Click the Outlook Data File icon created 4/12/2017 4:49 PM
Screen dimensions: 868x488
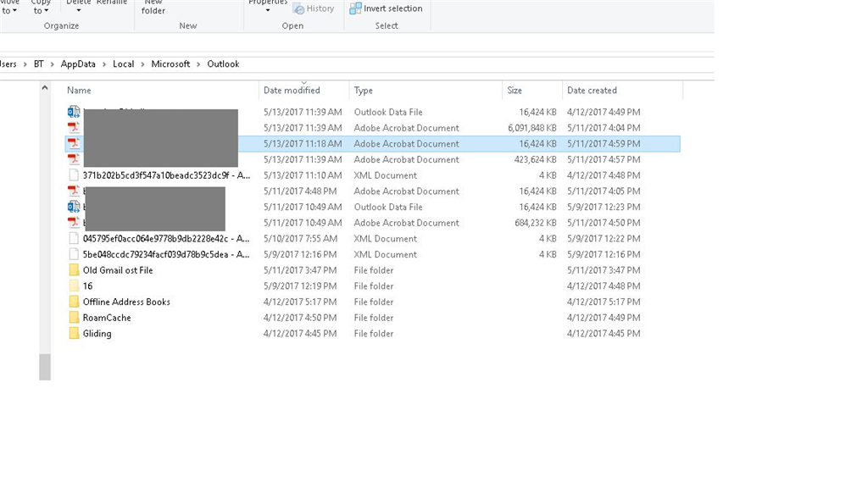pyautogui.click(x=74, y=112)
